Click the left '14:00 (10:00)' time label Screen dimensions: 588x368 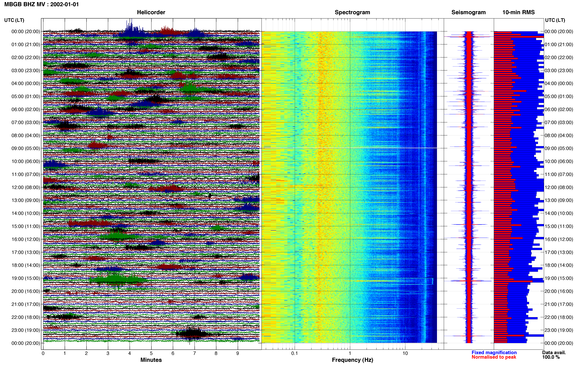point(26,213)
